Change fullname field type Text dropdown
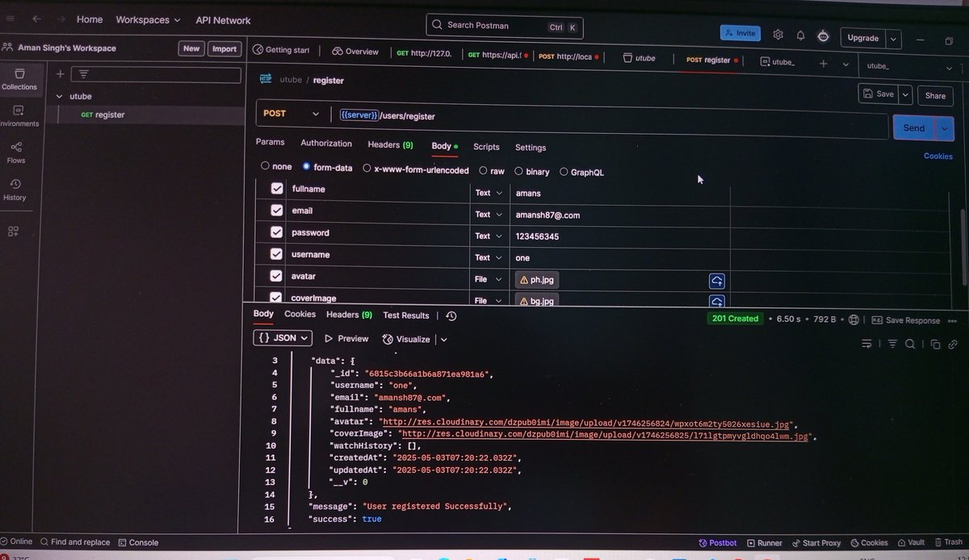The width and height of the screenshot is (969, 560). [x=489, y=193]
